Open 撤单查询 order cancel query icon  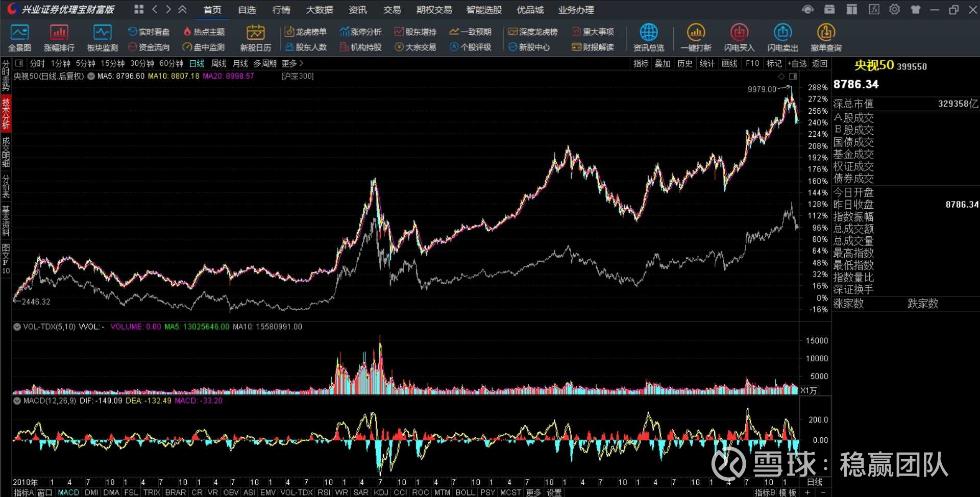[x=826, y=38]
